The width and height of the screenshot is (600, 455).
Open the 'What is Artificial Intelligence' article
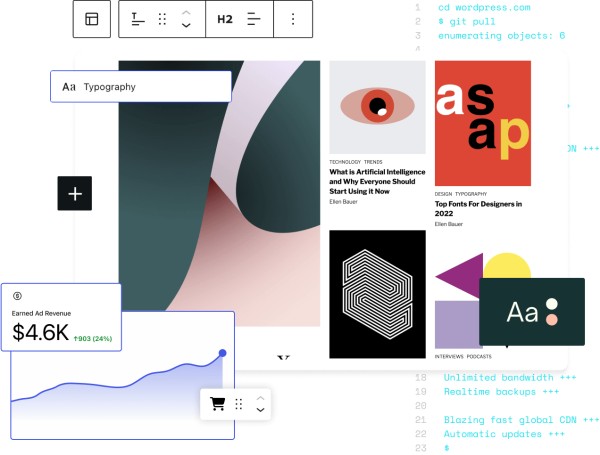376,181
